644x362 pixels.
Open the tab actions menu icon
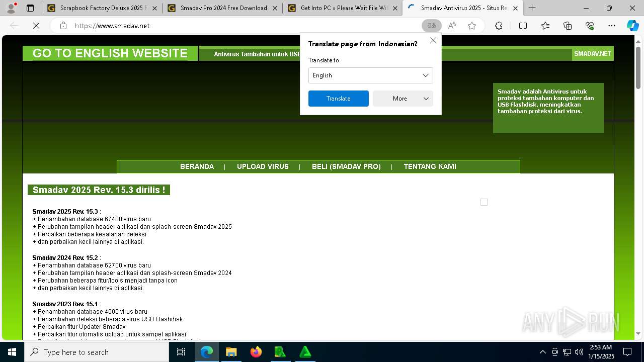click(x=30, y=8)
